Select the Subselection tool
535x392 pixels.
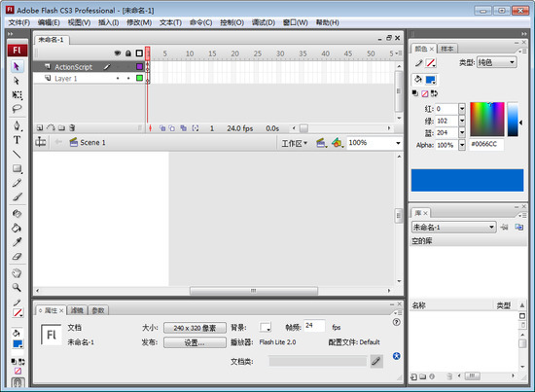click(x=17, y=81)
